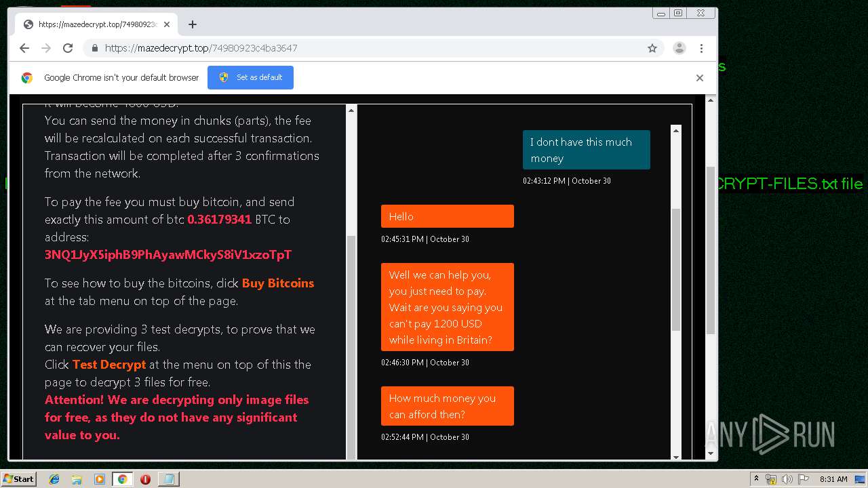Open the Chrome profile avatar
Image resolution: width=868 pixels, height=488 pixels.
coord(679,48)
